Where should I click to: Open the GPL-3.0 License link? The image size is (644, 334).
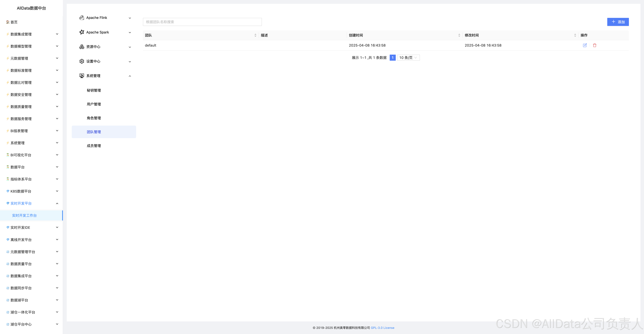[383, 328]
